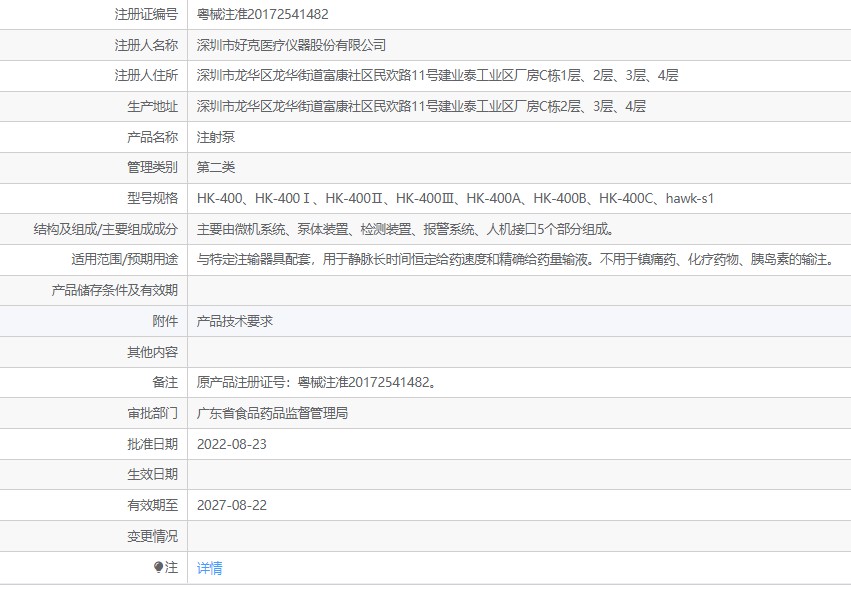Click the 管理类别 label
The height and width of the screenshot is (592, 851).
click(153, 167)
